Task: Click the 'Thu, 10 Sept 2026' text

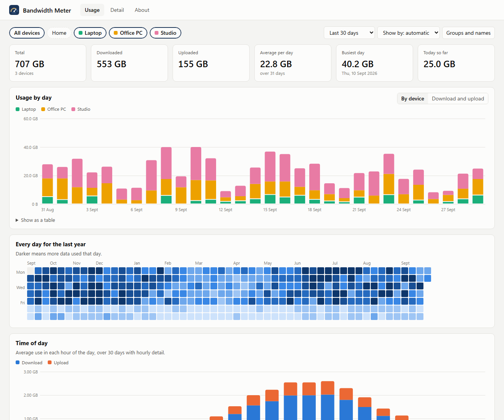Action: [359, 73]
